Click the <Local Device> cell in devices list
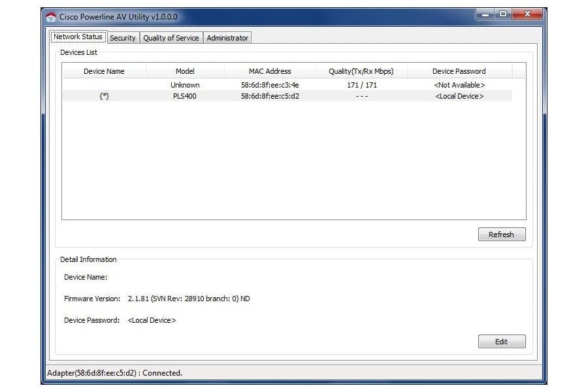588x392 pixels. pos(459,96)
